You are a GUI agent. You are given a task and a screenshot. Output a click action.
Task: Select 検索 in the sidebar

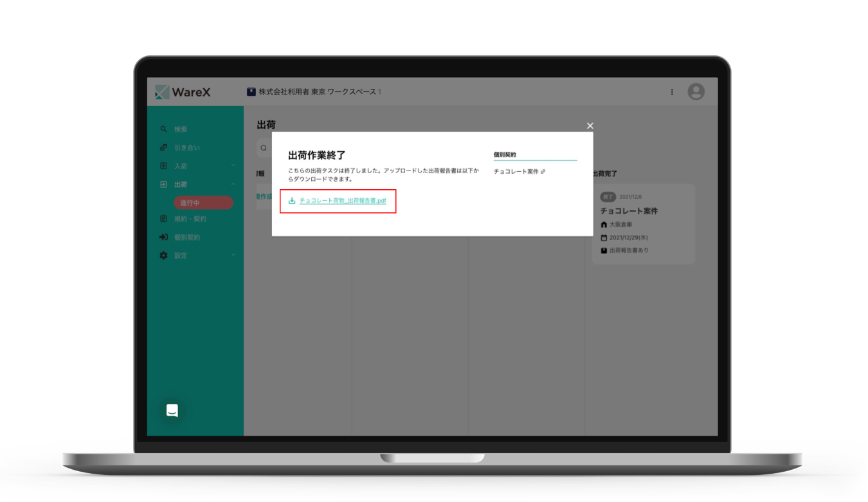point(181,129)
